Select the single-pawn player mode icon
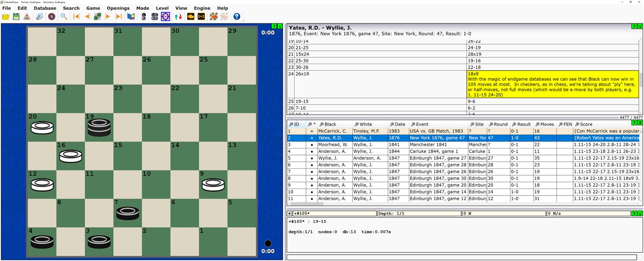 pos(144,17)
